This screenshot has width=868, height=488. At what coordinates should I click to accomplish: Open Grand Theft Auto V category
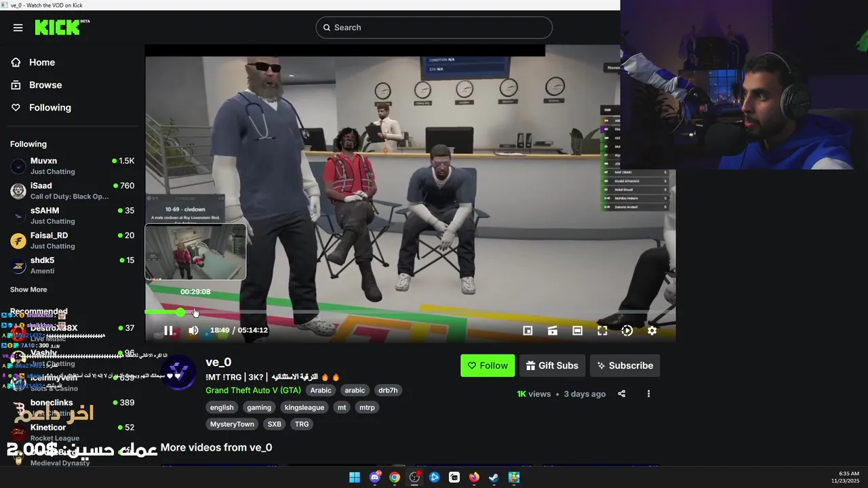[x=253, y=390]
